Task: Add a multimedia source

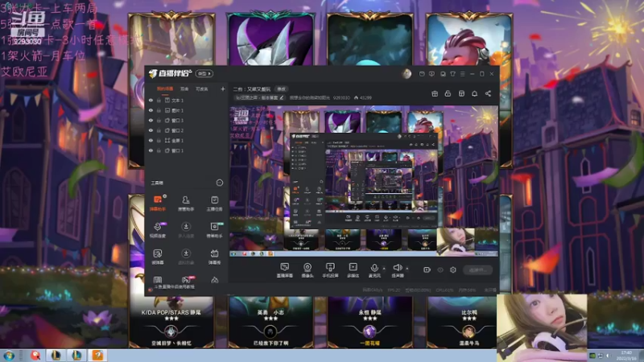Action: tap(353, 270)
